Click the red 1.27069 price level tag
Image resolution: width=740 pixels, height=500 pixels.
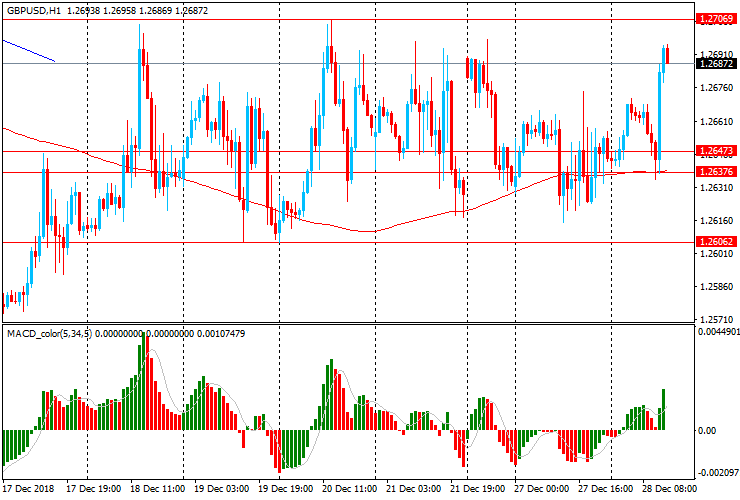click(716, 18)
